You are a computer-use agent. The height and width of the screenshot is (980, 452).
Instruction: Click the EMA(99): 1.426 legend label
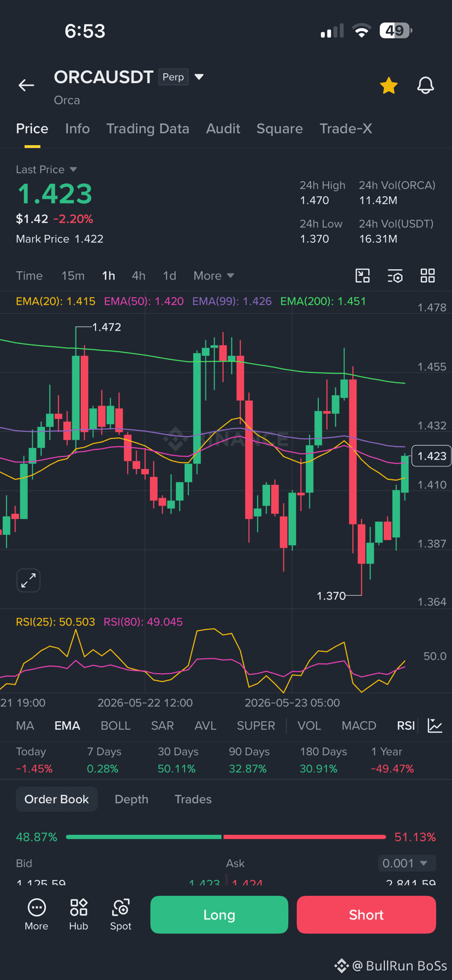[x=232, y=301]
